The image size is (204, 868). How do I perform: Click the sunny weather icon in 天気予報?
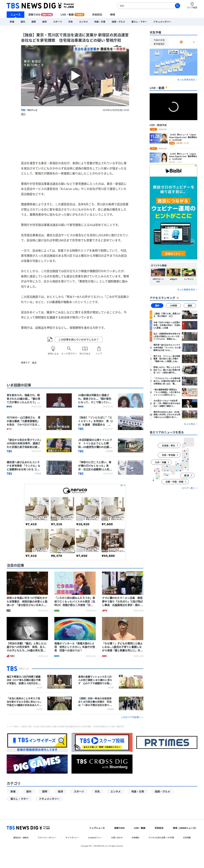pyautogui.click(x=181, y=42)
